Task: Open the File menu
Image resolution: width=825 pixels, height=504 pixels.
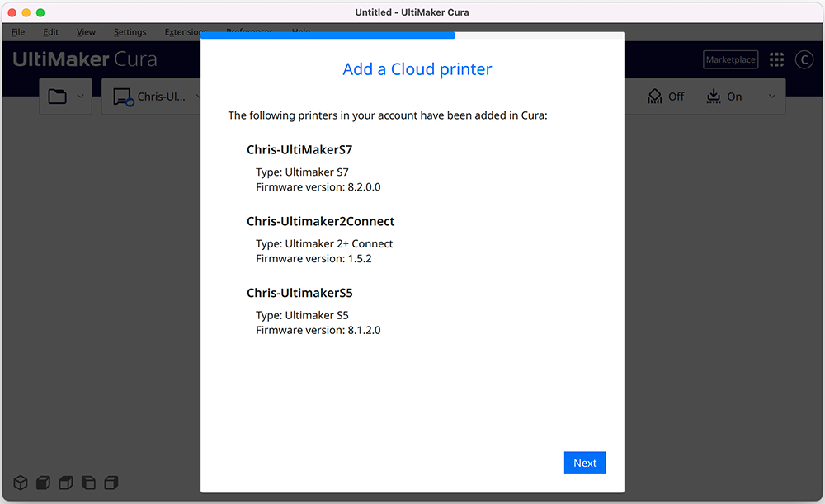Action: point(18,32)
